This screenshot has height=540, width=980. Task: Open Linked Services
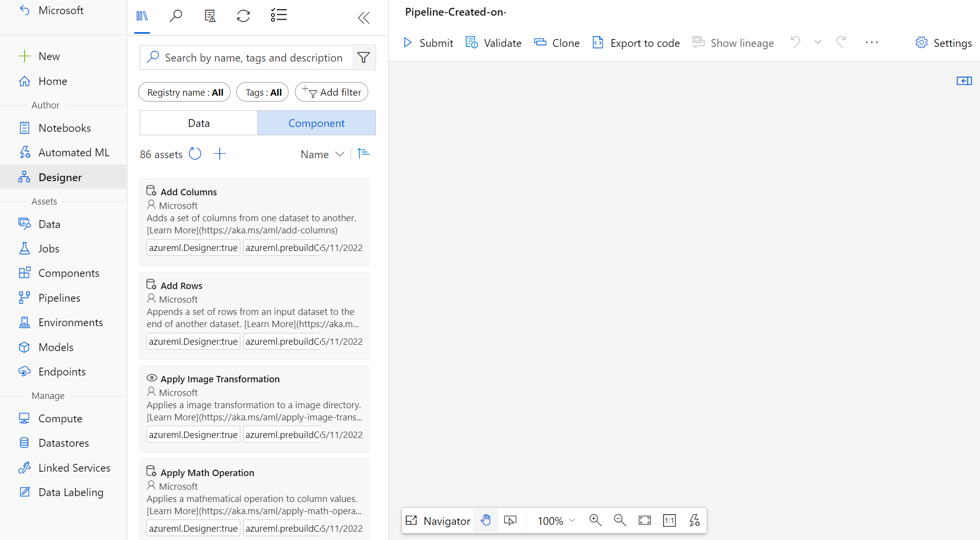coord(63,468)
